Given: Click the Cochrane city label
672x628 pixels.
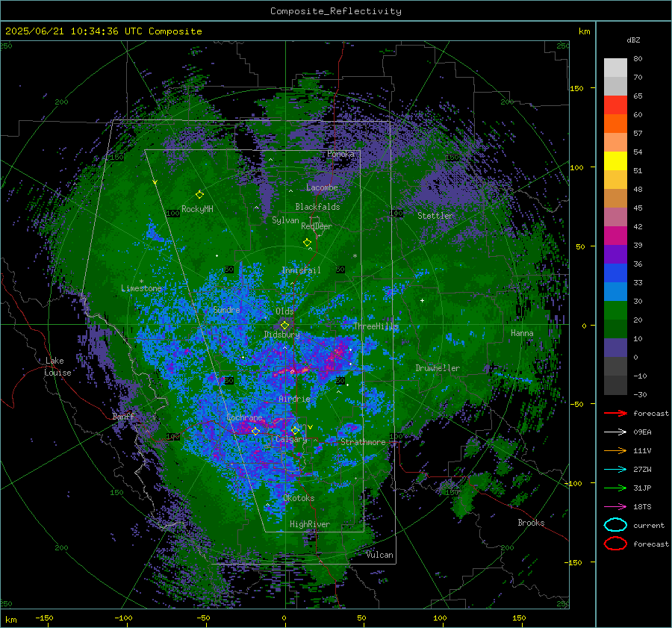Looking at the screenshot, I should [244, 417].
